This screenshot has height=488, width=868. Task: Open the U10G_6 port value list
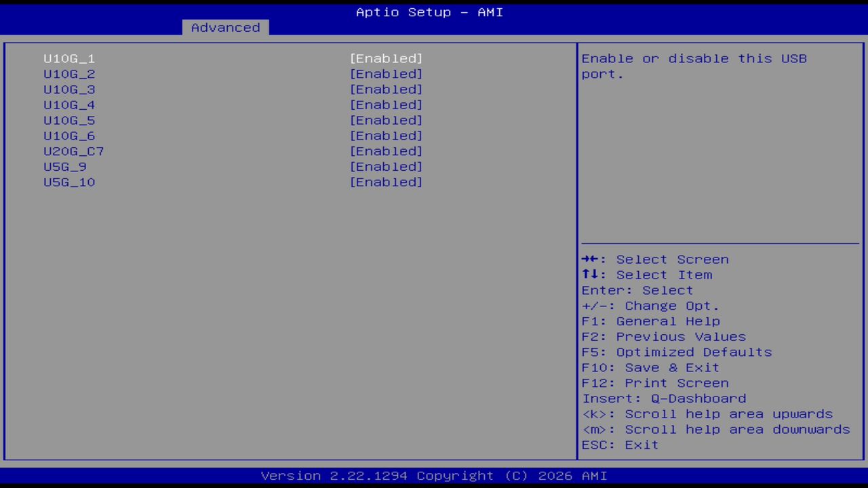click(x=386, y=136)
